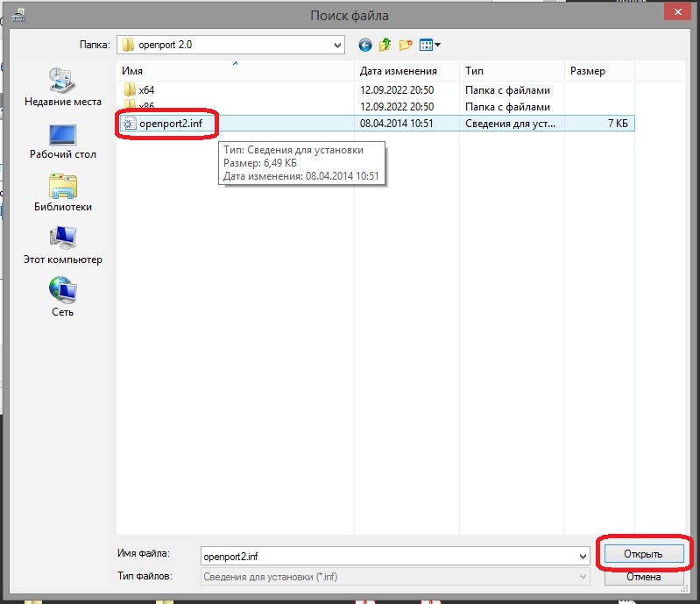Sort by the Дата изменения column header
700x604 pixels.
pos(407,71)
